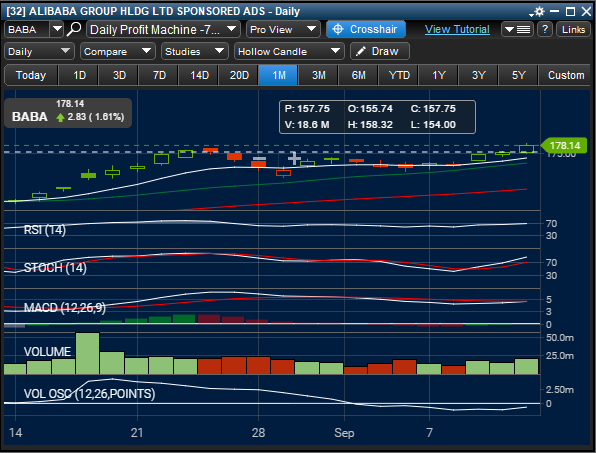Click the Sep date axis label
The height and width of the screenshot is (453, 596).
[x=344, y=433]
